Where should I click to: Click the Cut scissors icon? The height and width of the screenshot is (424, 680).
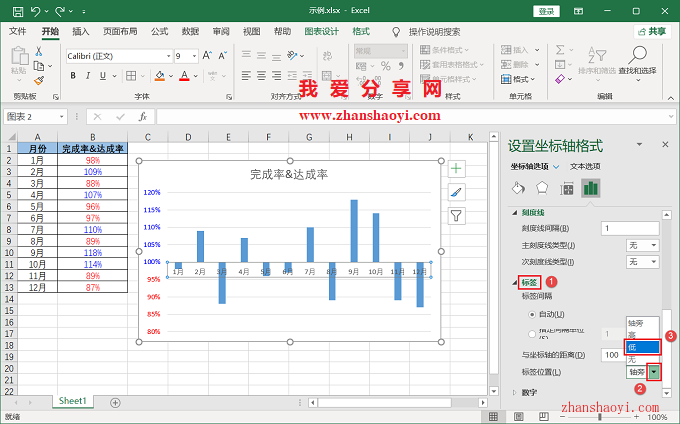click(x=39, y=52)
